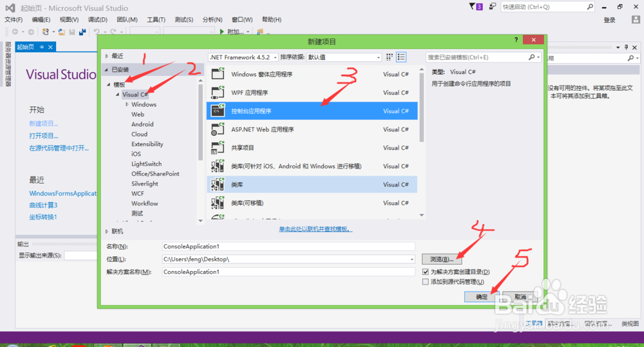
Task: Switch template list to medium icons list view
Action: [401, 57]
